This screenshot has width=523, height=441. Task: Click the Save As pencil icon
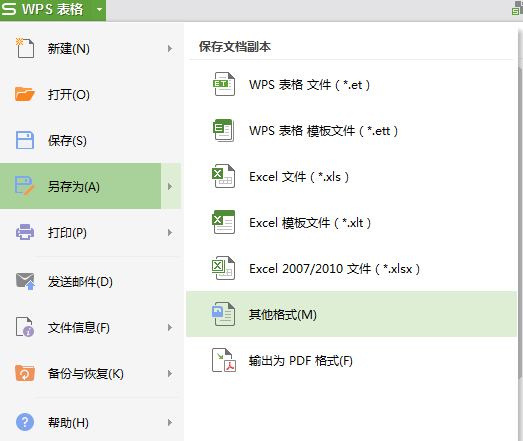coord(25,186)
